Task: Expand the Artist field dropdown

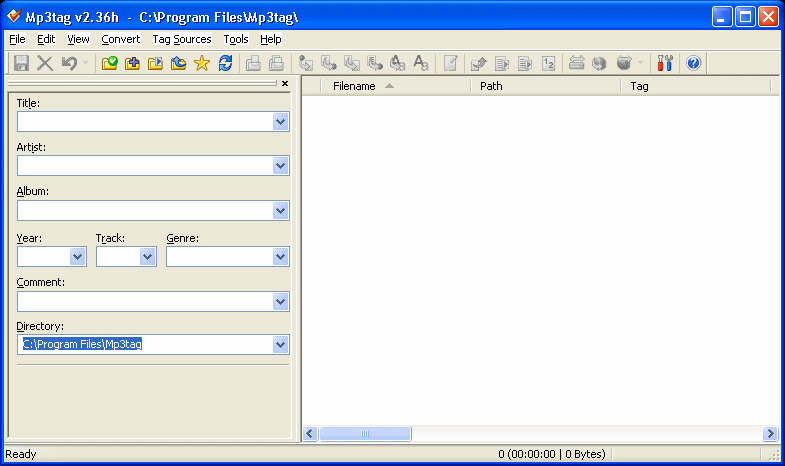Action: point(280,166)
